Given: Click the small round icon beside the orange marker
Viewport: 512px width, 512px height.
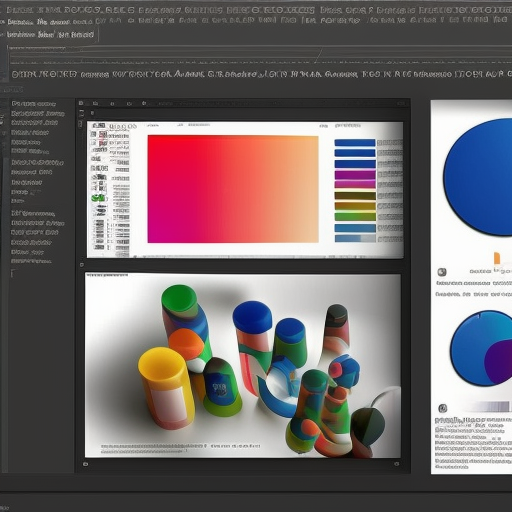Looking at the screenshot, I should [442, 272].
